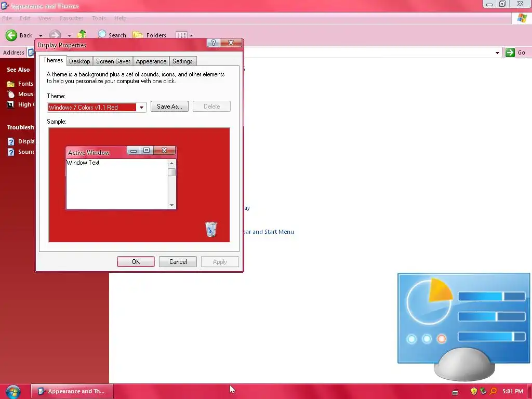Minimize the Appearance and Themes window
Viewport: 532px width, 399px height.
[489, 4]
